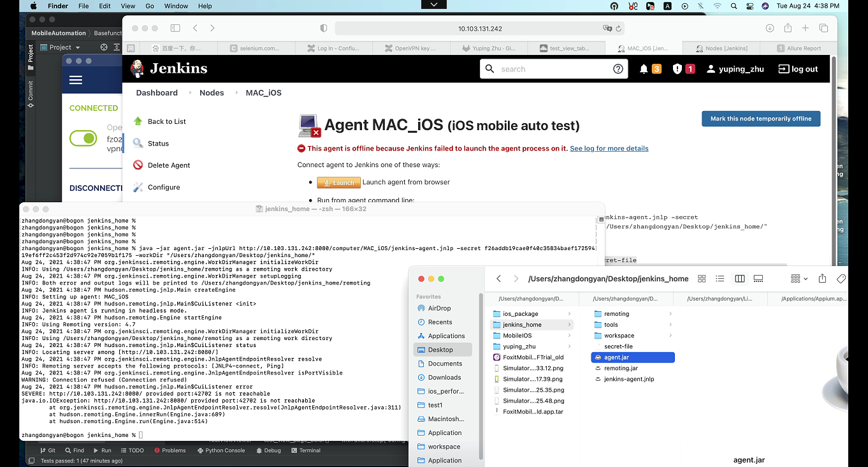Viewport: 868px width, 467px height.
Task: Open PyCharm Python Console tab
Action: (221, 450)
